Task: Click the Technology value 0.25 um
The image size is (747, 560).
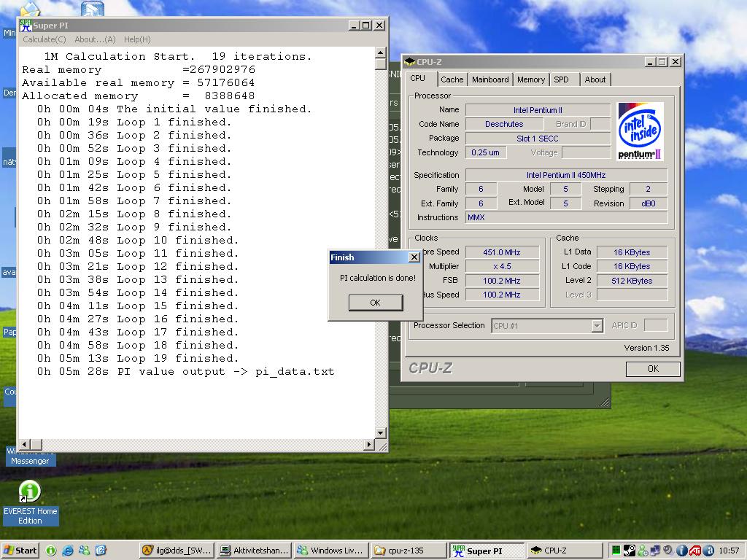Action: click(x=485, y=152)
